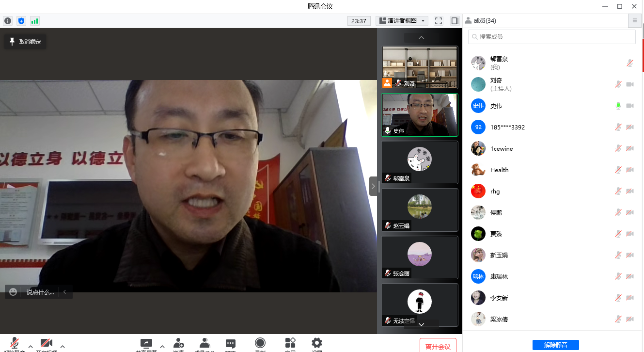Screen dimensions: 644x352
Task: Click 取消锁定 to unpin the video
Action: pyautogui.click(x=25, y=42)
